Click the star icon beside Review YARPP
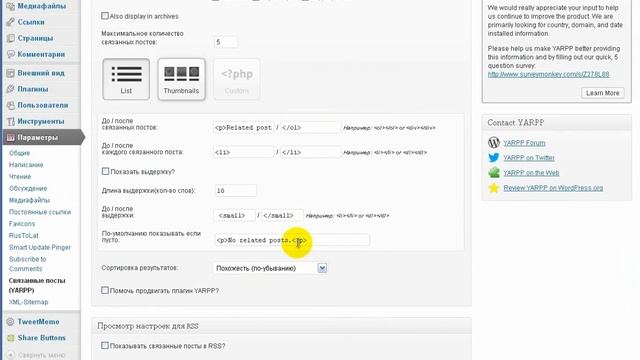 (494, 188)
